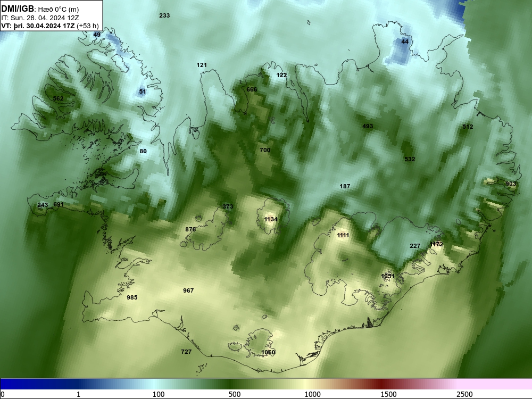Click the IT Sun. 28.04.2024 12Z line
The image size is (532, 399).
[40, 18]
